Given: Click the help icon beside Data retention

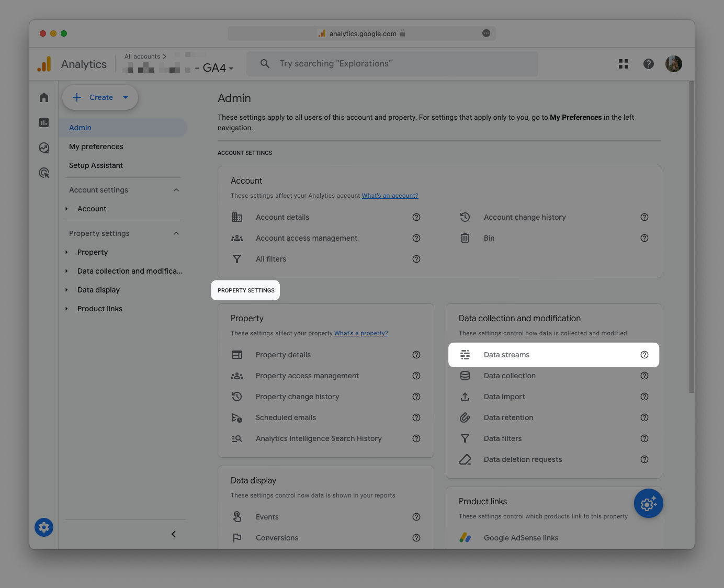Looking at the screenshot, I should (644, 417).
